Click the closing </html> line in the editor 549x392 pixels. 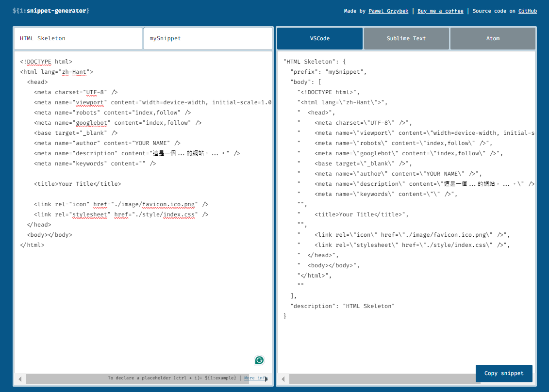click(x=32, y=245)
